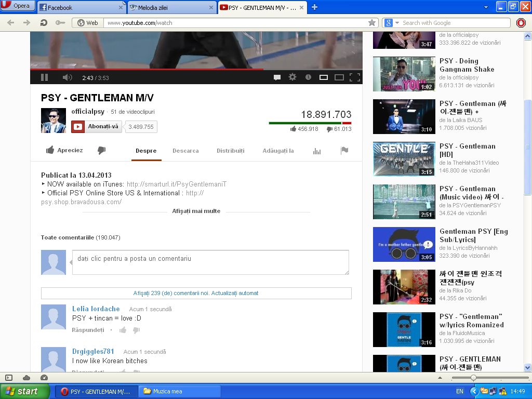Close the Melodia zilei tab
The width and height of the screenshot is (532, 399).
click(211, 7)
